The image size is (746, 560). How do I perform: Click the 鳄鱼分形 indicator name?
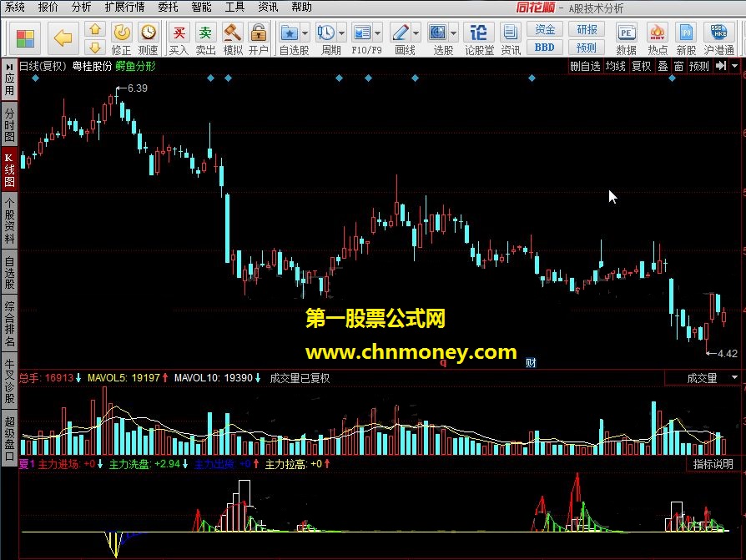(x=135, y=66)
